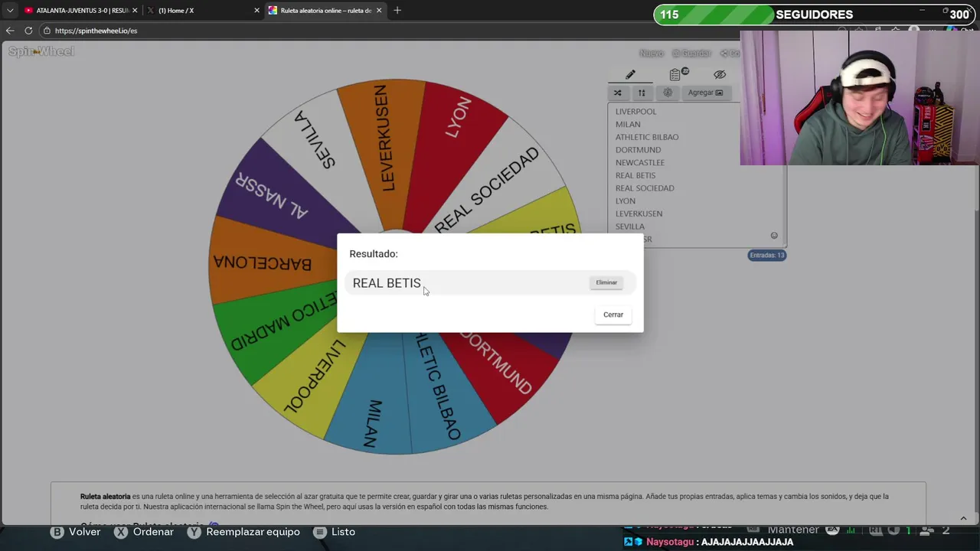
Task: Click the X Ordenar control hint
Action: point(144,532)
